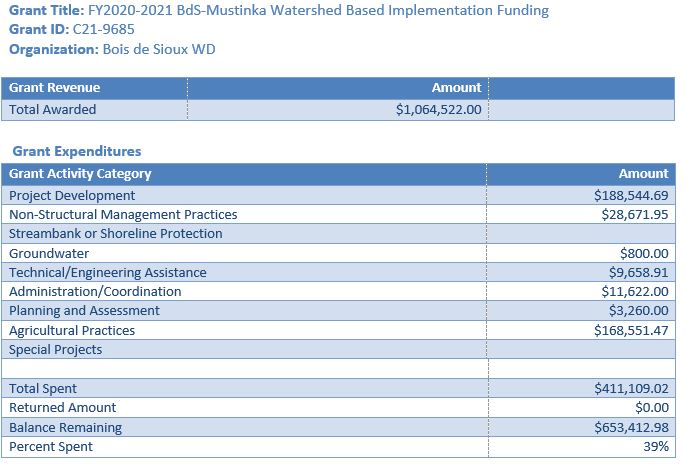687x470 pixels.
Task: Click the Project Development amount $188,544.69
Action: (630, 195)
